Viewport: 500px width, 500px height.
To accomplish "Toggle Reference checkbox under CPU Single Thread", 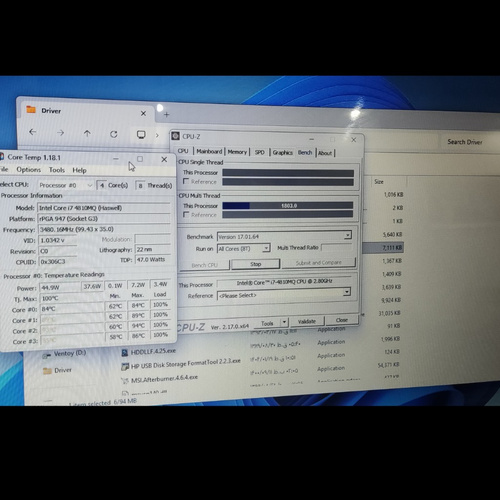I will 186,181.
